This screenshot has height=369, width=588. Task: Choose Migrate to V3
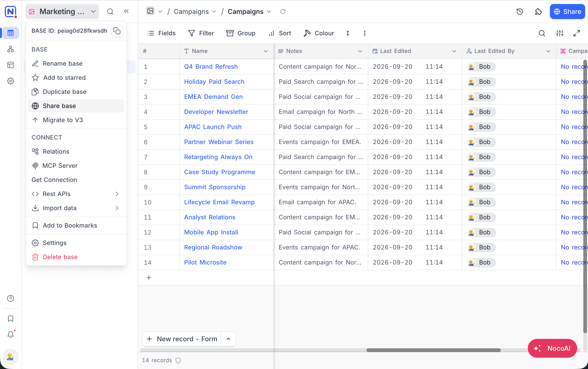point(76,120)
